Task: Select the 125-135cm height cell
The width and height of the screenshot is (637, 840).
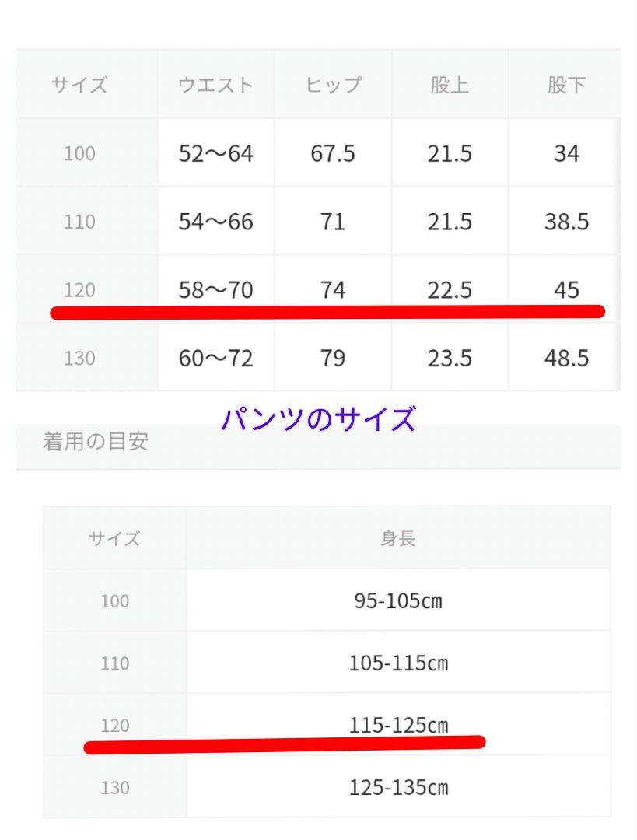Action: pyautogui.click(x=398, y=787)
